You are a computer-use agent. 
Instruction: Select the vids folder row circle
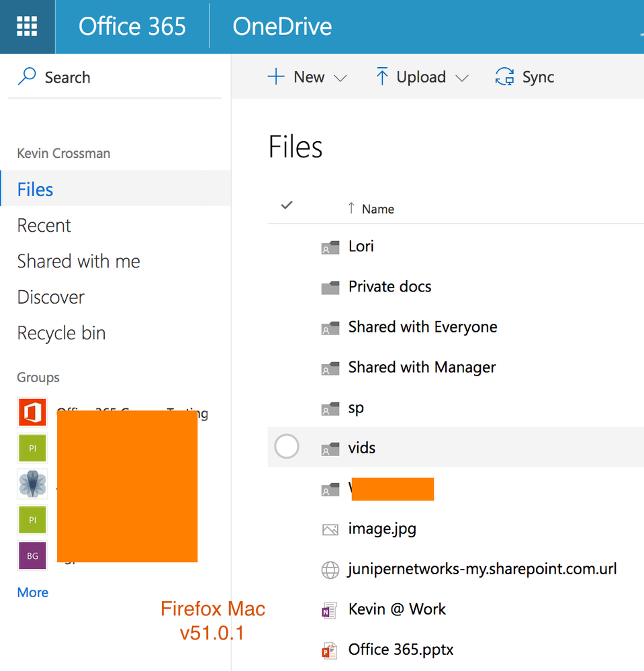287,447
